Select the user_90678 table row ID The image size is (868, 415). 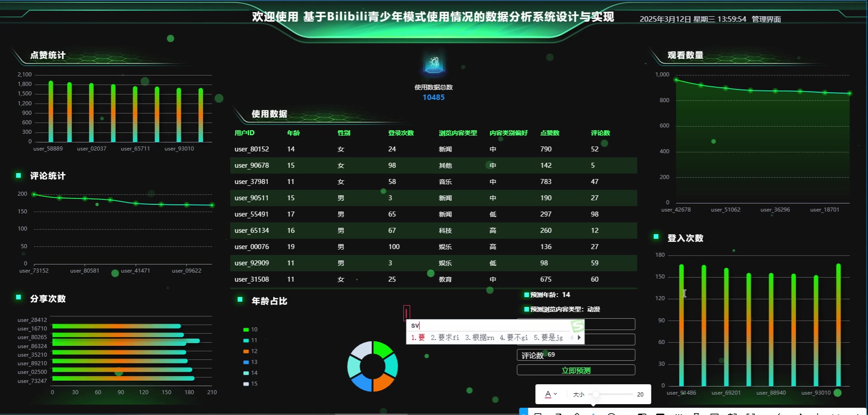coord(252,165)
